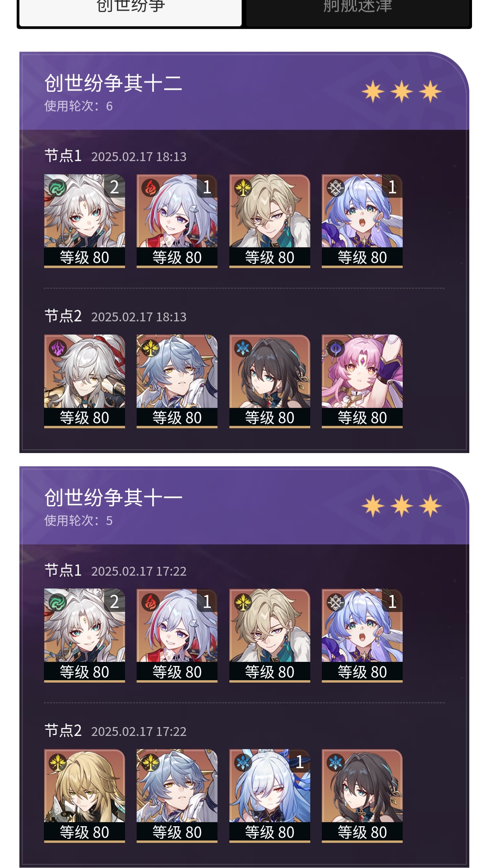Viewport: 489px width, 868px height.
Task: Click imaginary element icon on long blonde-haired character
Action: [57, 762]
